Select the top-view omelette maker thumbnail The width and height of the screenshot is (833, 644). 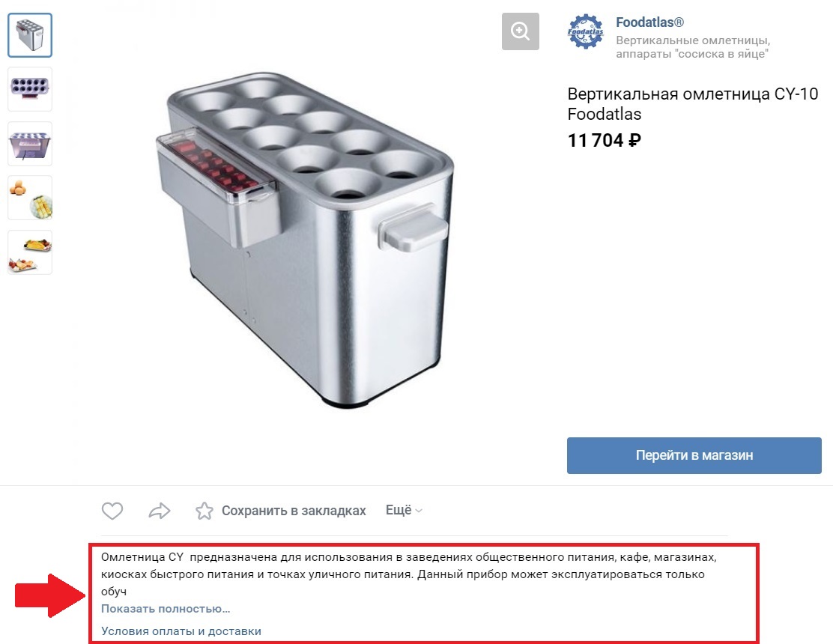(x=30, y=89)
